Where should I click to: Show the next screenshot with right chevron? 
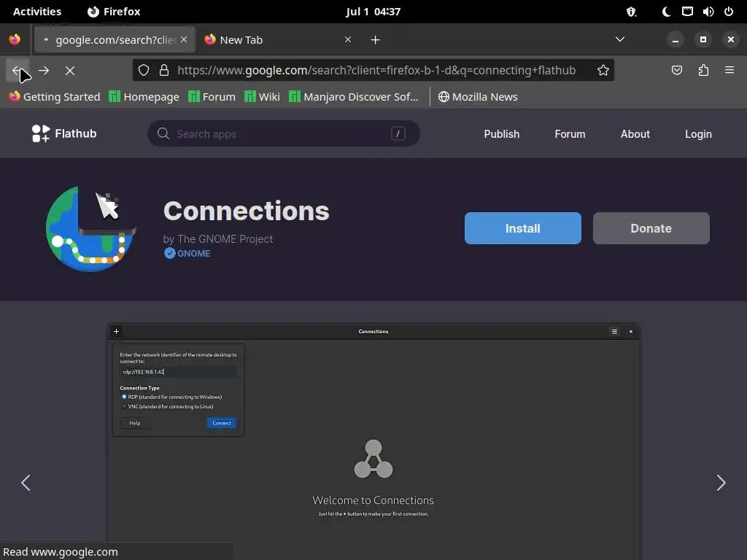click(721, 483)
